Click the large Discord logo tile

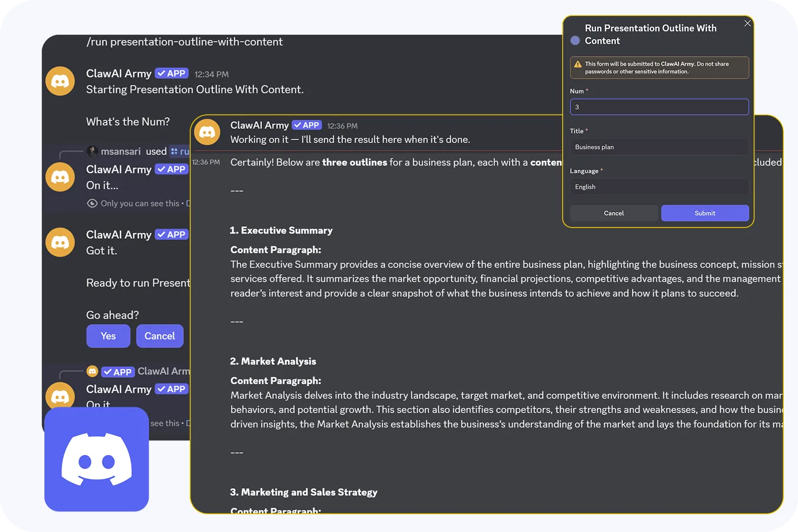point(96,459)
